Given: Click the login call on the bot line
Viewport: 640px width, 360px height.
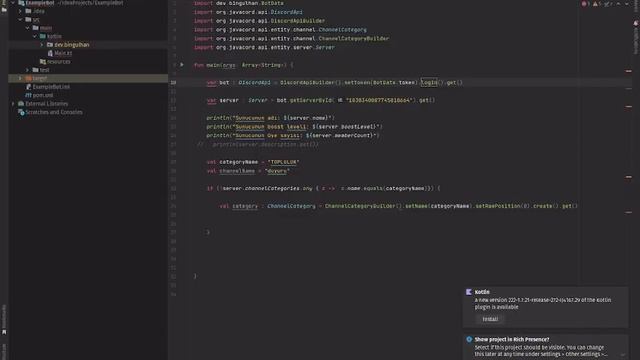Looking at the screenshot, I should (429, 82).
